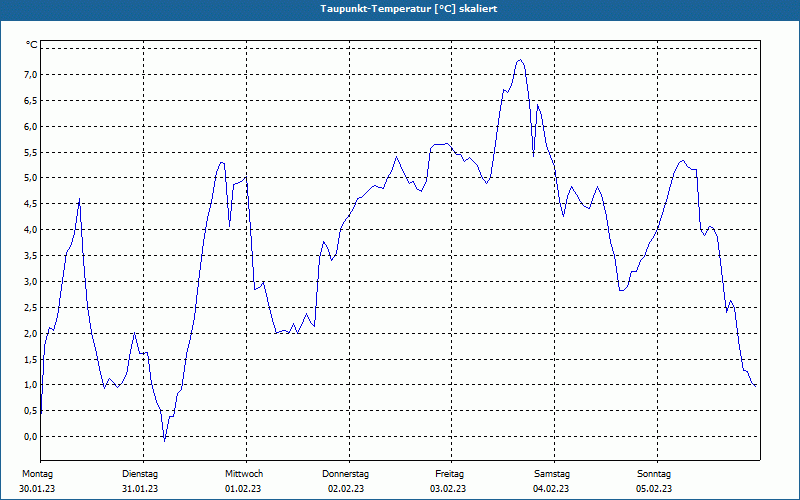The width and height of the screenshot is (800, 500).
Task: Click the lowest curve dip below 0,0
Action: point(164,440)
